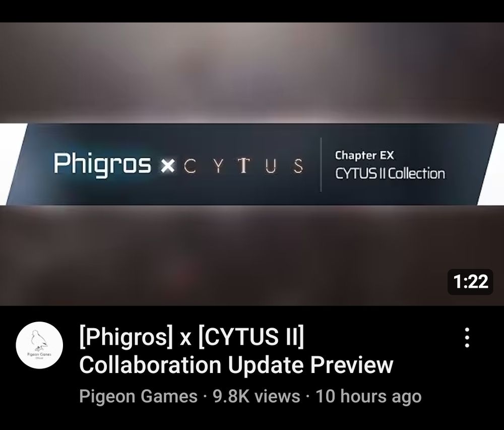Click the [Phigros] x [CYTUS II] title line
Viewport: 504px width, 430px height.
[x=192, y=337]
